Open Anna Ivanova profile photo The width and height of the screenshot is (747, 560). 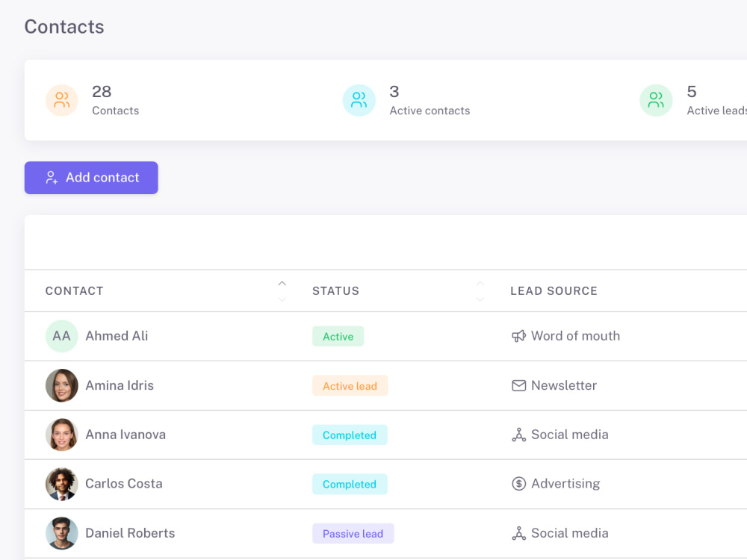pos(62,435)
